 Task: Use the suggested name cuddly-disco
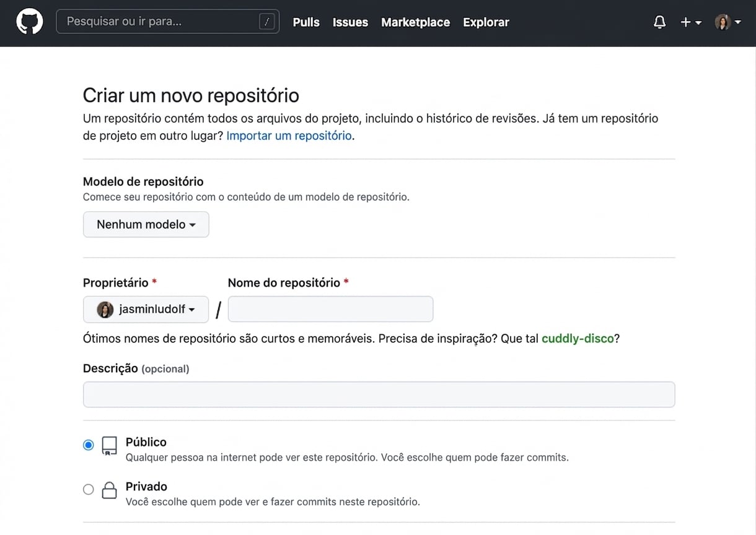click(x=578, y=339)
